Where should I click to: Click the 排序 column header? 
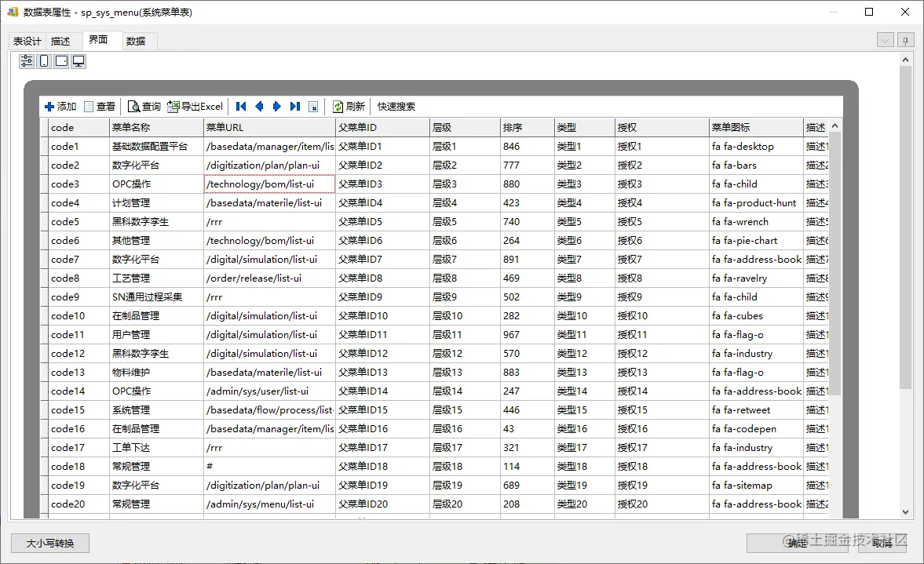coord(528,128)
